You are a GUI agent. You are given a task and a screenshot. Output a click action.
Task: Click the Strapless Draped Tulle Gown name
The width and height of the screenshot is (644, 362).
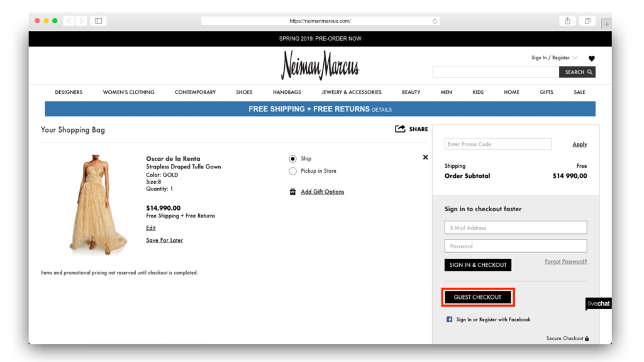coord(183,167)
